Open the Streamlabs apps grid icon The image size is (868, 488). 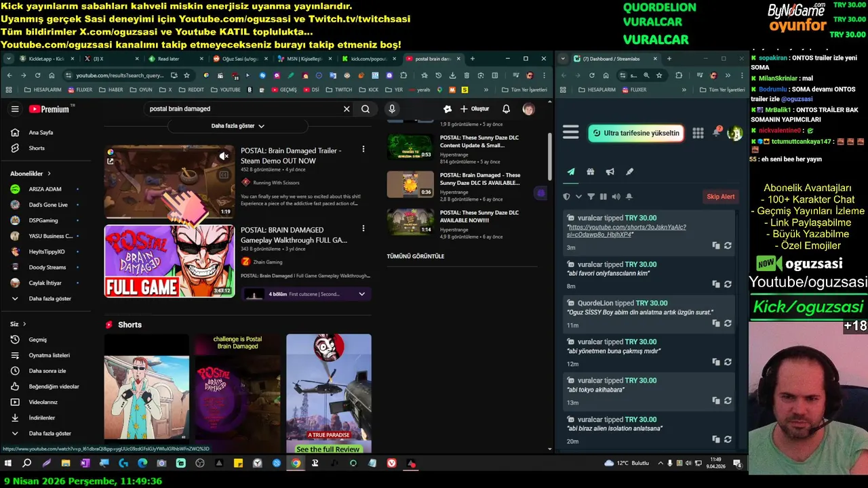click(x=698, y=133)
